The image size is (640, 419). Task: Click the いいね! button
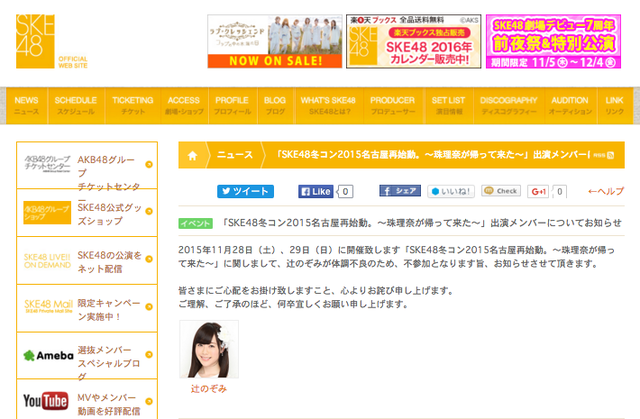click(x=451, y=191)
